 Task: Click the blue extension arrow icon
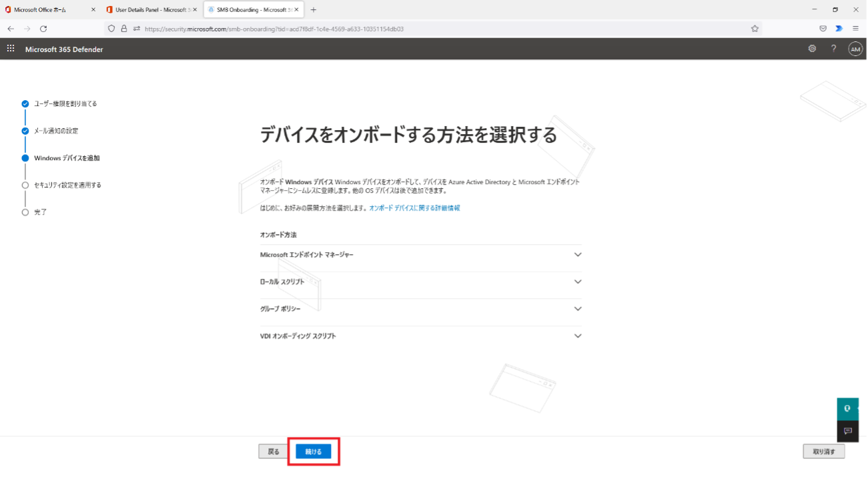[839, 29]
